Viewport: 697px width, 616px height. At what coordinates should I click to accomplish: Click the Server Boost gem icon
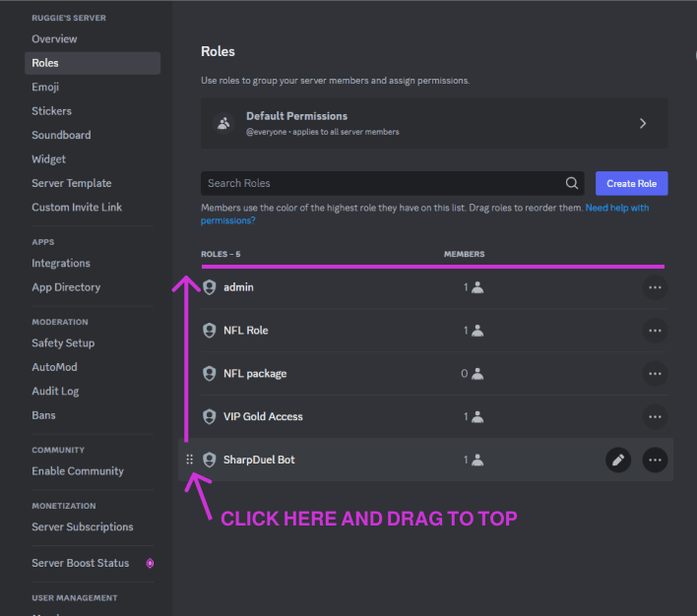(x=151, y=563)
